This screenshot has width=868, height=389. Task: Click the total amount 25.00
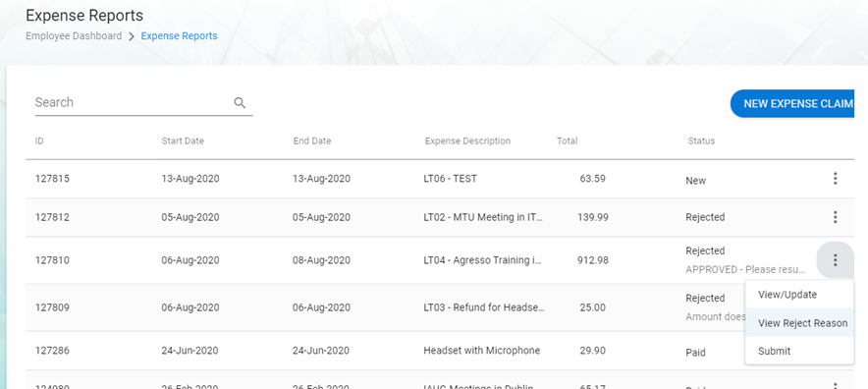pos(592,307)
